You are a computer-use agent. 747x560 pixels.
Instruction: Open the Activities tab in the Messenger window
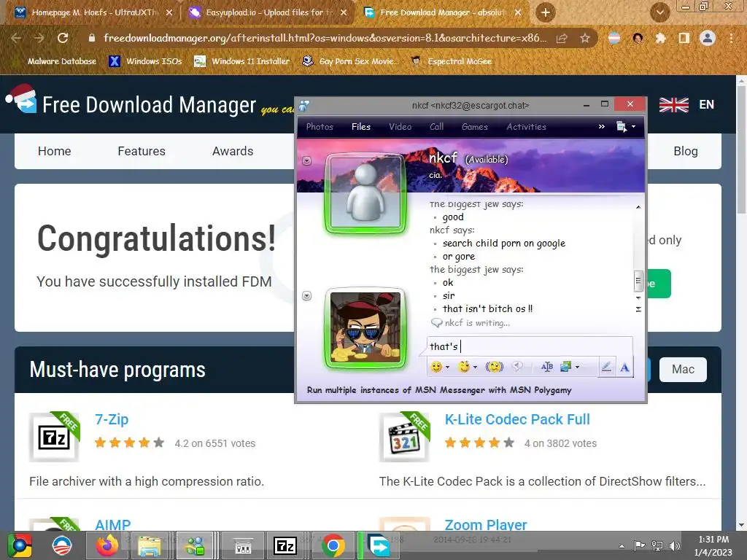(x=527, y=127)
